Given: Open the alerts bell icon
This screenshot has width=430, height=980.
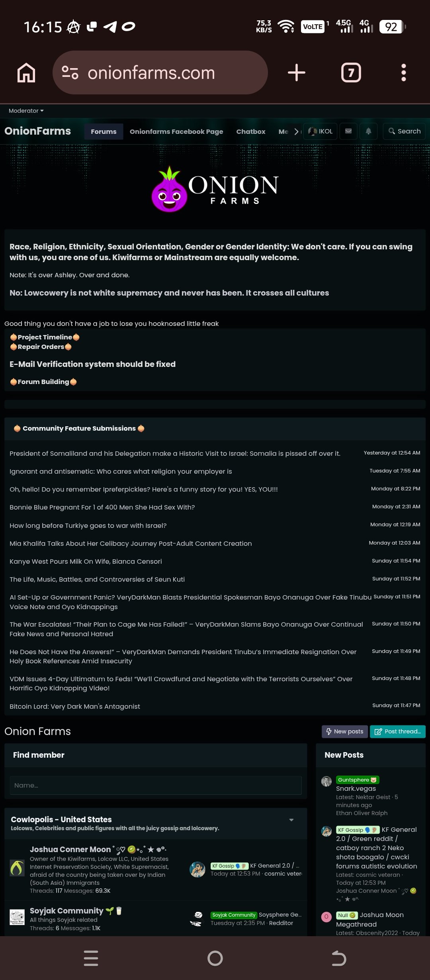Looking at the screenshot, I should [x=369, y=131].
